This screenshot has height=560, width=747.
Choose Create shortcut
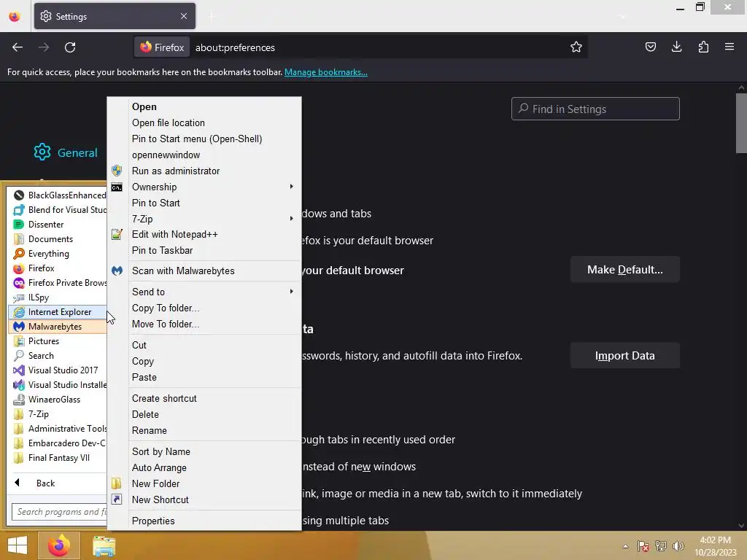(204, 399)
